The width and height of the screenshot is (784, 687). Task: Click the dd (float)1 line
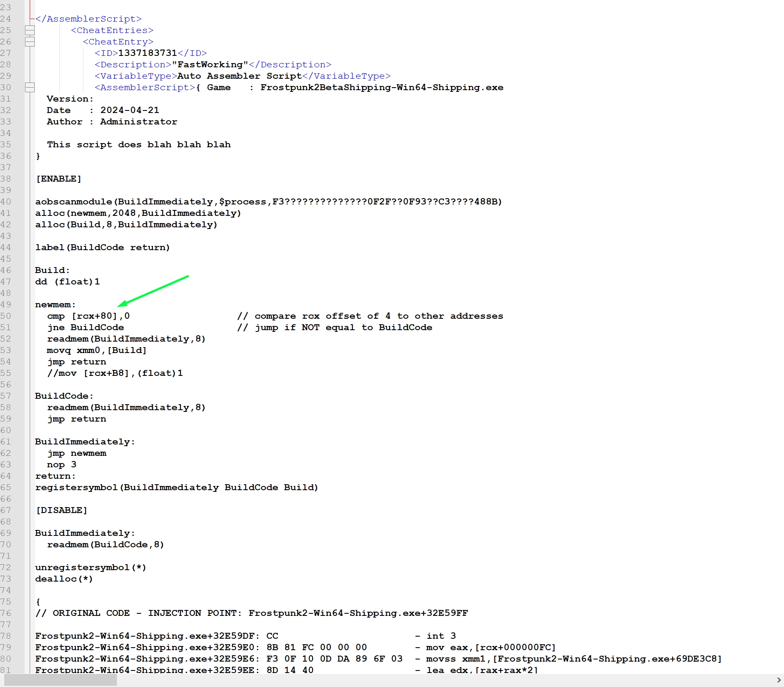pos(67,282)
